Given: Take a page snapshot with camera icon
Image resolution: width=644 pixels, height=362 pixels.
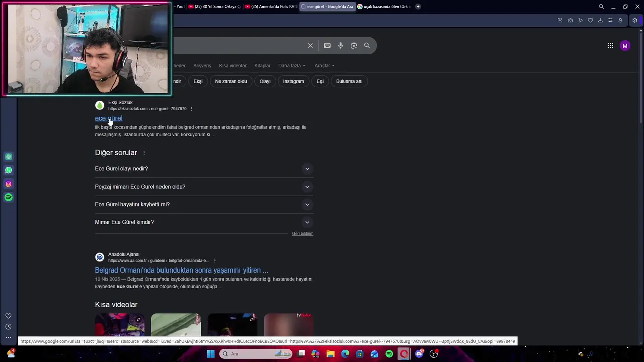Looking at the screenshot, I should 570,20.
